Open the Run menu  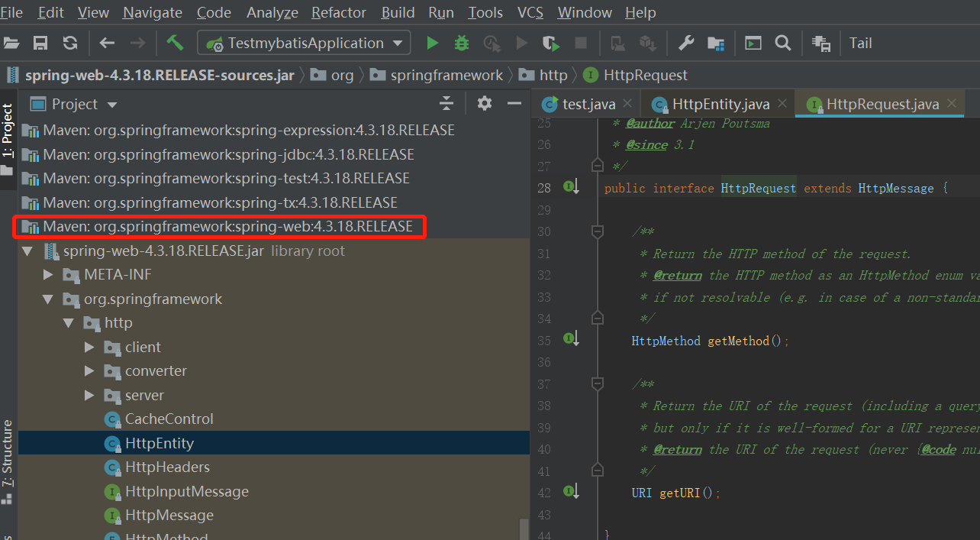441,12
